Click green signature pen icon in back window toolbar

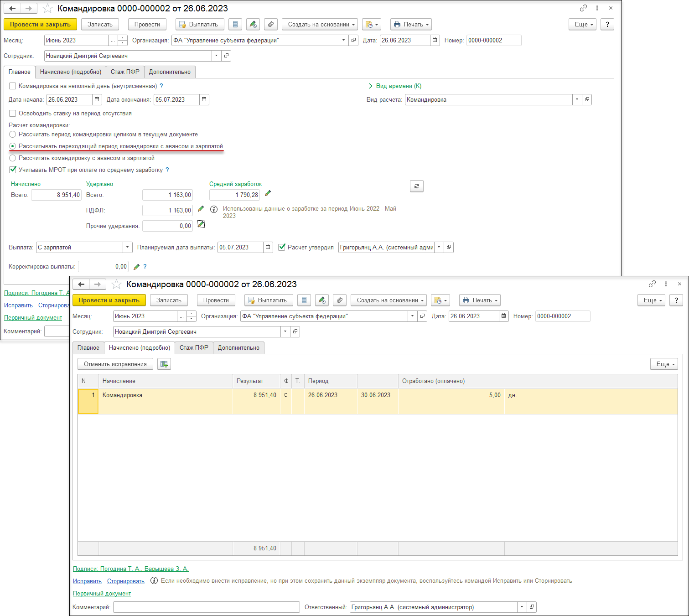coord(253,24)
